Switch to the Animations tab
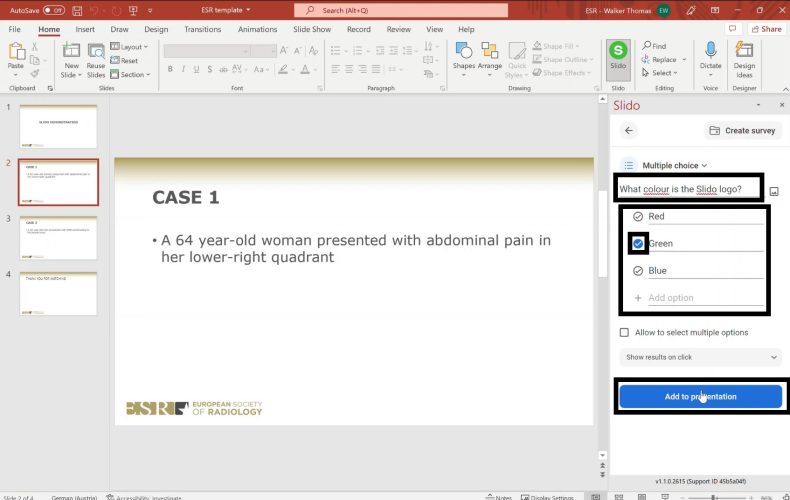Image resolution: width=790 pixels, height=500 pixels. click(257, 29)
